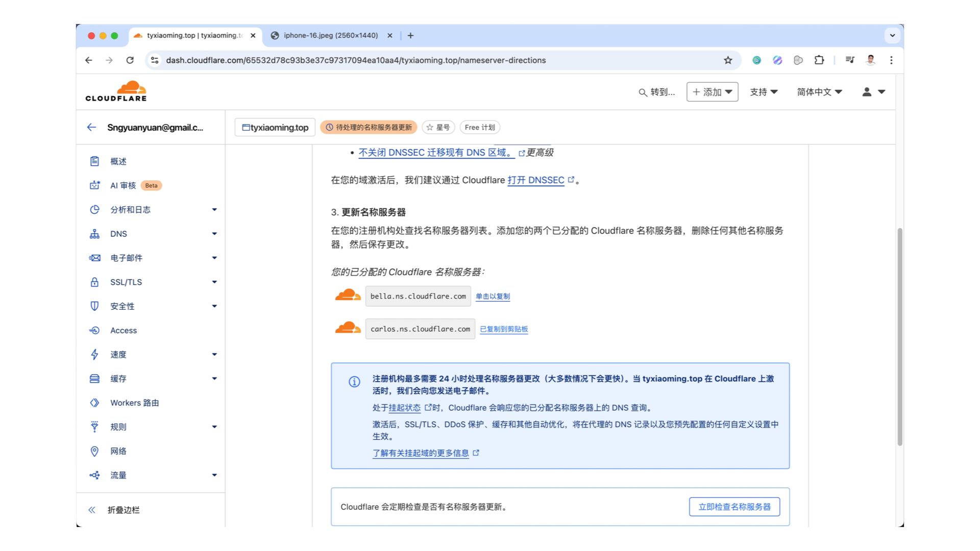Image resolution: width=980 pixels, height=551 pixels.
Task: Click the Cloudflare logo
Action: coord(116,90)
